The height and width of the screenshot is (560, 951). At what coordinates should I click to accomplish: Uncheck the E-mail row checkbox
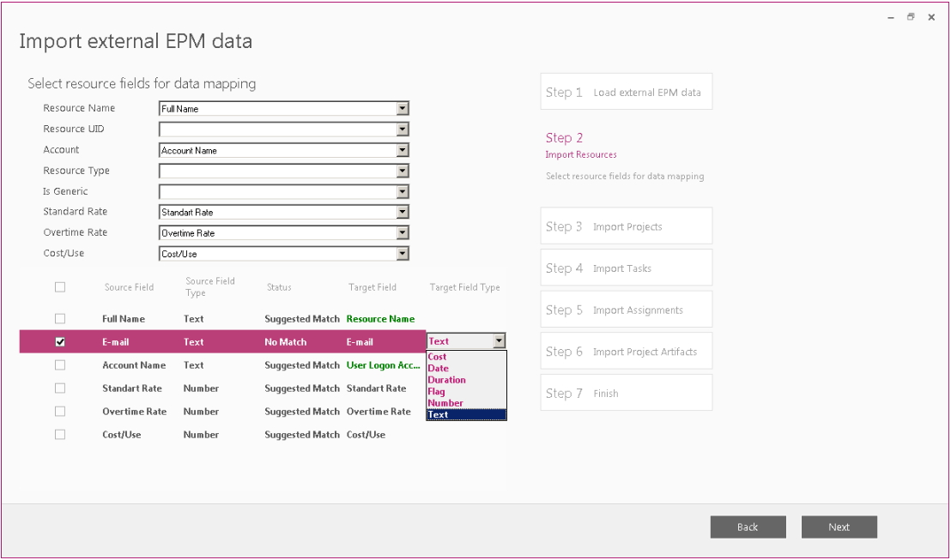[60, 342]
